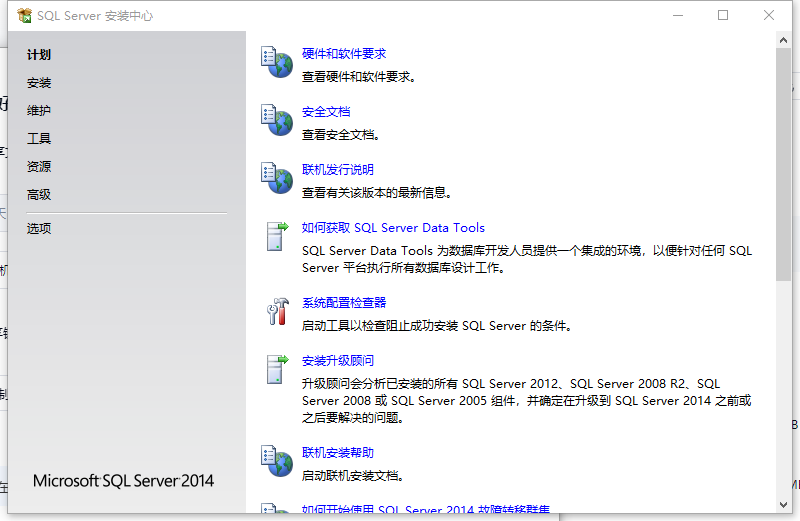Click the server icon beside 安装升级顾问
Screen dimensions: 800x521
click(277, 369)
